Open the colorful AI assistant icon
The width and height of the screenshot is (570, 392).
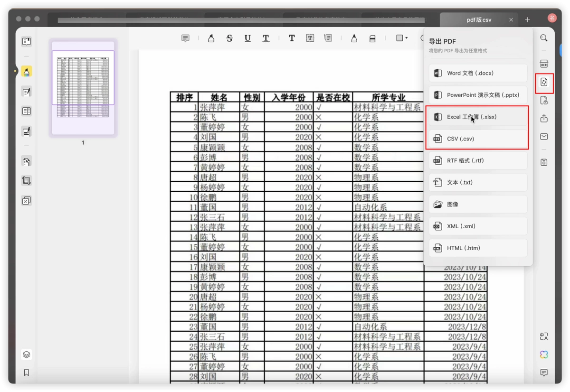[x=544, y=355]
